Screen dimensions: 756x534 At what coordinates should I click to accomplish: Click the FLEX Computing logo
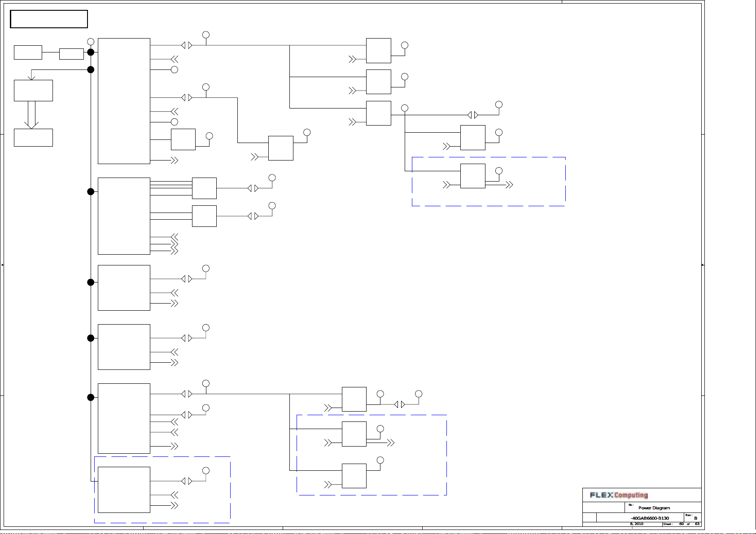[619, 495]
